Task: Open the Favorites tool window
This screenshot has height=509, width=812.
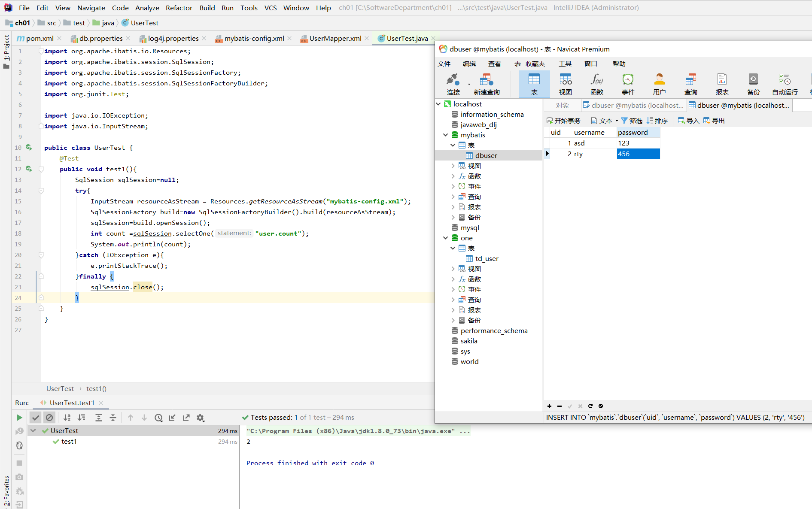Action: click(x=6, y=491)
